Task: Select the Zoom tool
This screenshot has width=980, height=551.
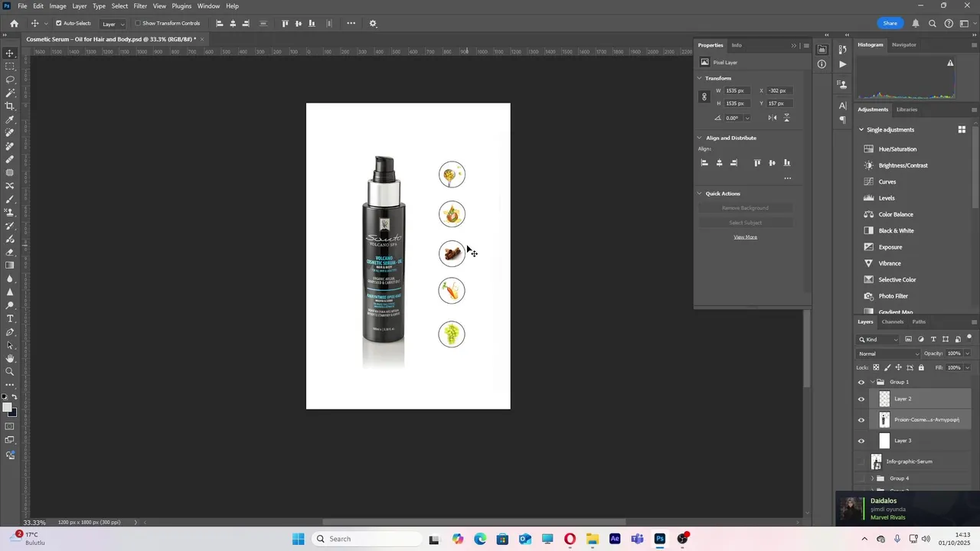Action: 10,372
